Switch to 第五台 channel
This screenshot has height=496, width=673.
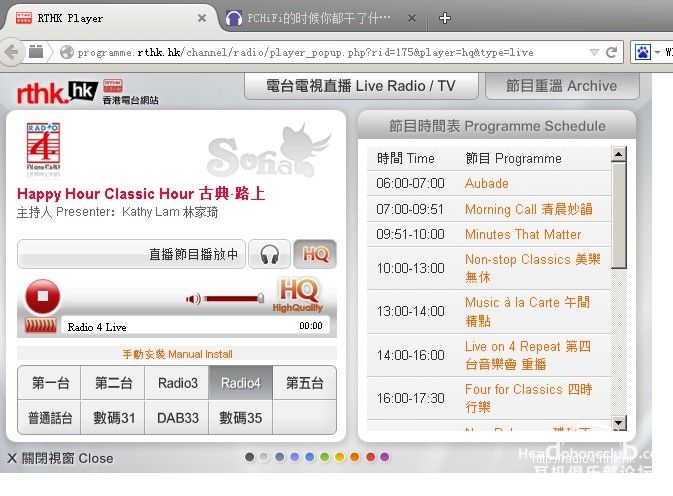[304, 383]
